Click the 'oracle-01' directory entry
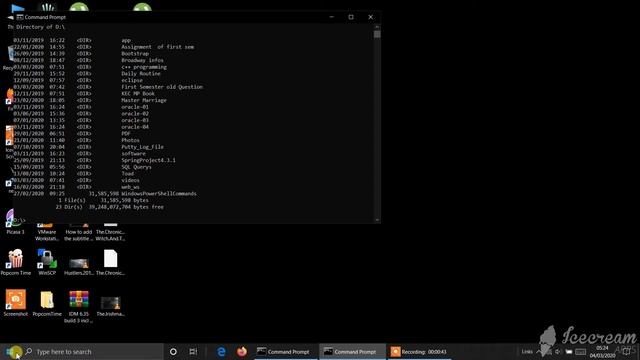Screen dimensions: 640x360 coord(135,107)
